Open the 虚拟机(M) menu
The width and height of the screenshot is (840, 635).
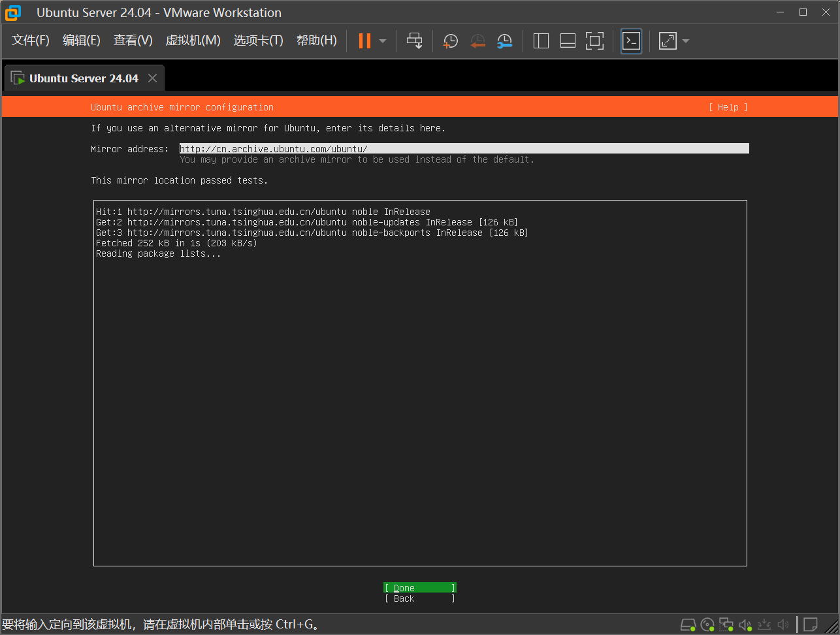click(x=193, y=41)
